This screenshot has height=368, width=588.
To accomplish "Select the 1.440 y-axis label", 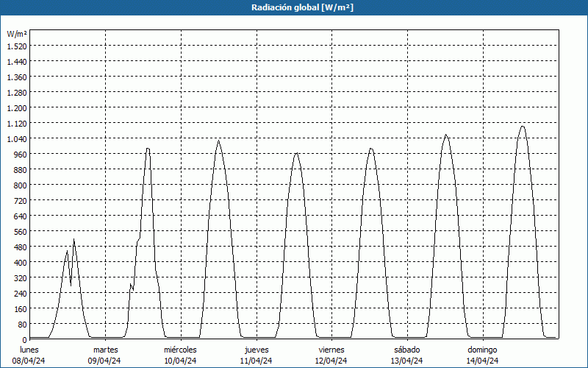I will 17,62.
